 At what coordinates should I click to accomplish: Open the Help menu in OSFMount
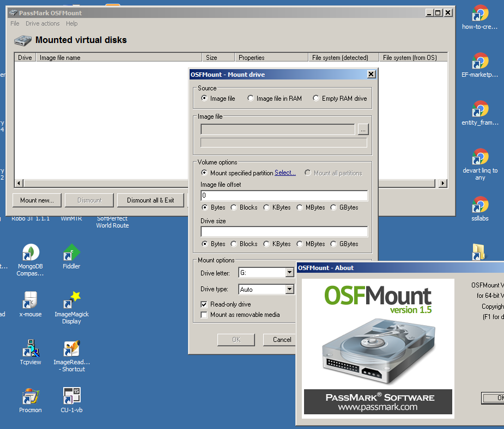(72, 23)
